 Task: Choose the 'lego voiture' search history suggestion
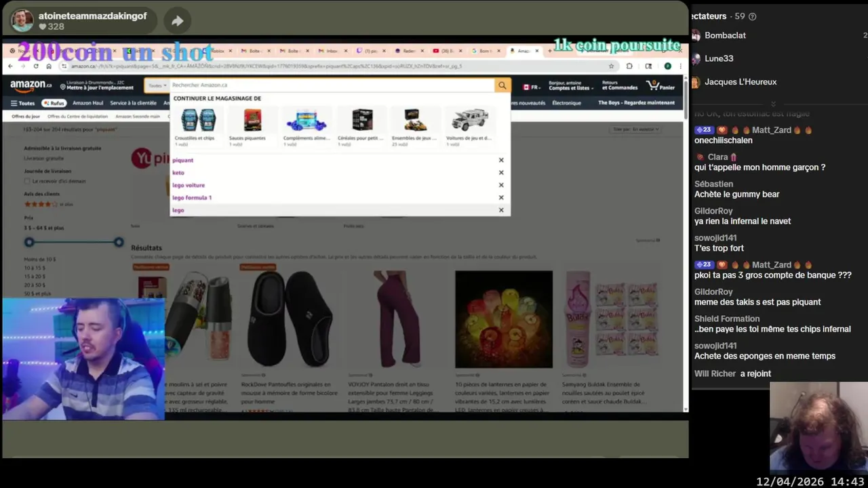[x=189, y=185]
